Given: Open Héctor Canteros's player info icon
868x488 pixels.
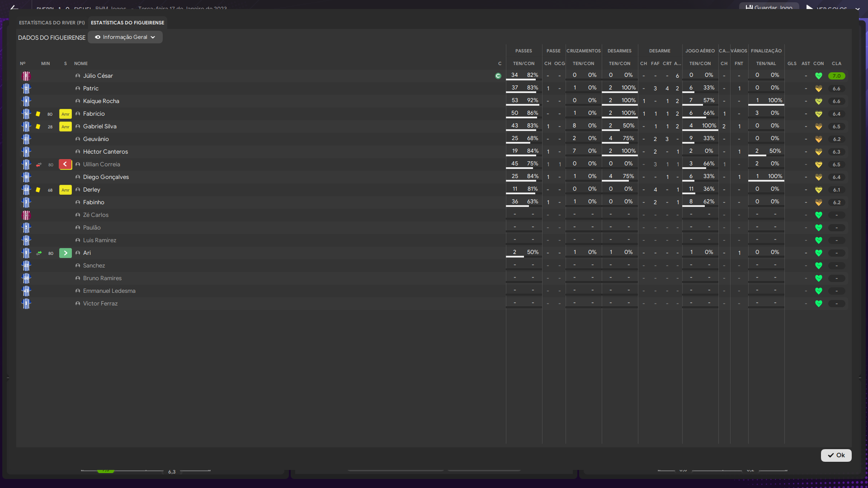Looking at the screenshot, I should click(78, 152).
